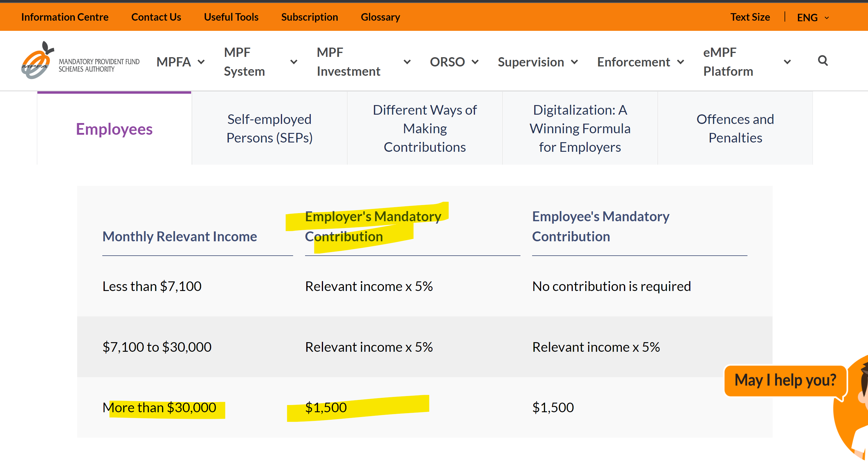Click the search magnifier icon
Viewport: 868px width, 470px height.
pyautogui.click(x=823, y=61)
